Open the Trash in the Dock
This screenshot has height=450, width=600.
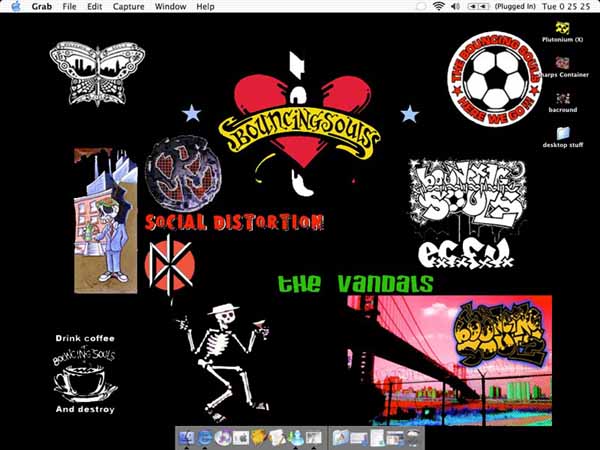(x=413, y=438)
